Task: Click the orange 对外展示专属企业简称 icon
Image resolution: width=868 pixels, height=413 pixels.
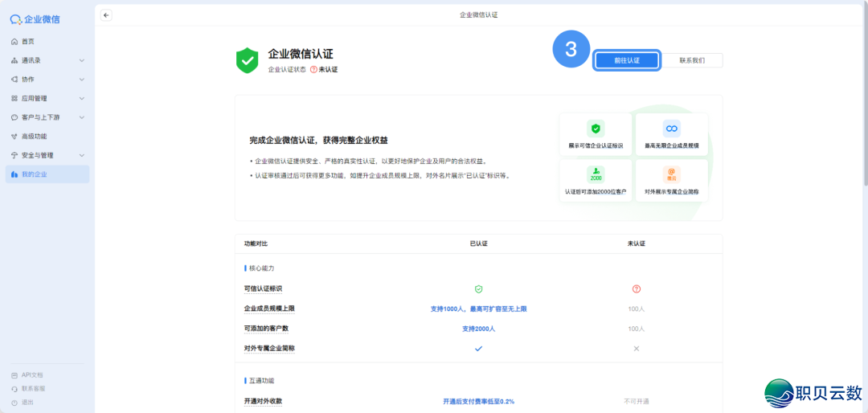Action: (671, 175)
